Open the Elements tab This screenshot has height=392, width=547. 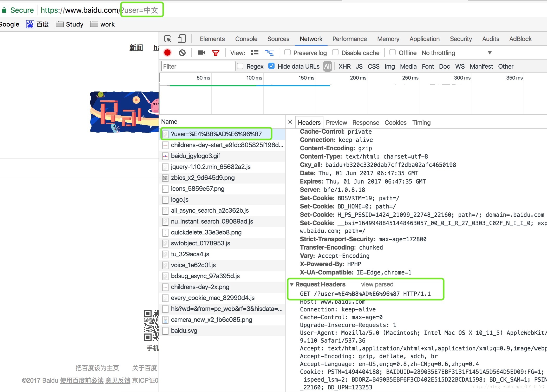212,39
